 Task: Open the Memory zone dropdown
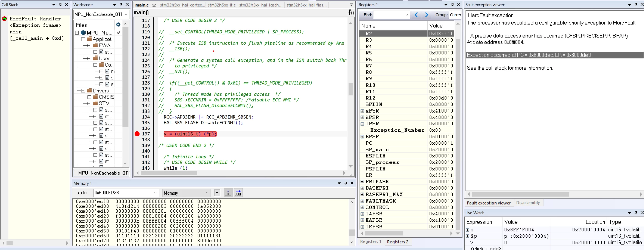[x=186, y=193]
